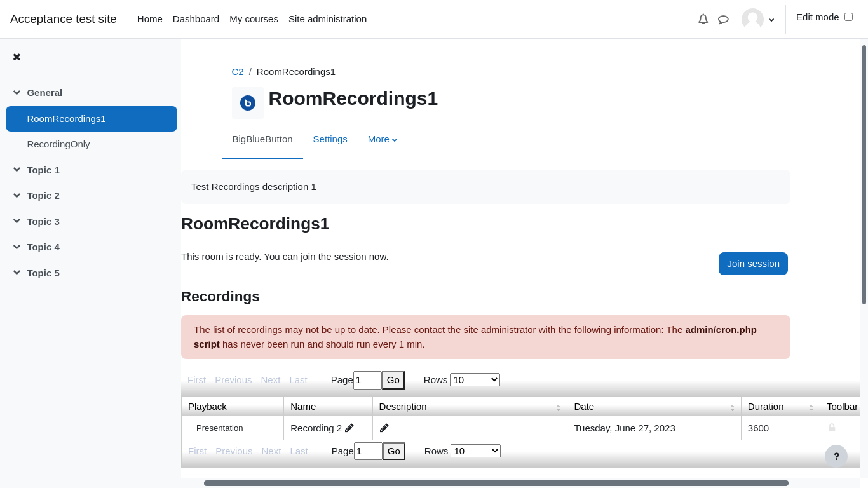
Task: Click the lock icon in Toolbar column
Action: pyautogui.click(x=832, y=428)
